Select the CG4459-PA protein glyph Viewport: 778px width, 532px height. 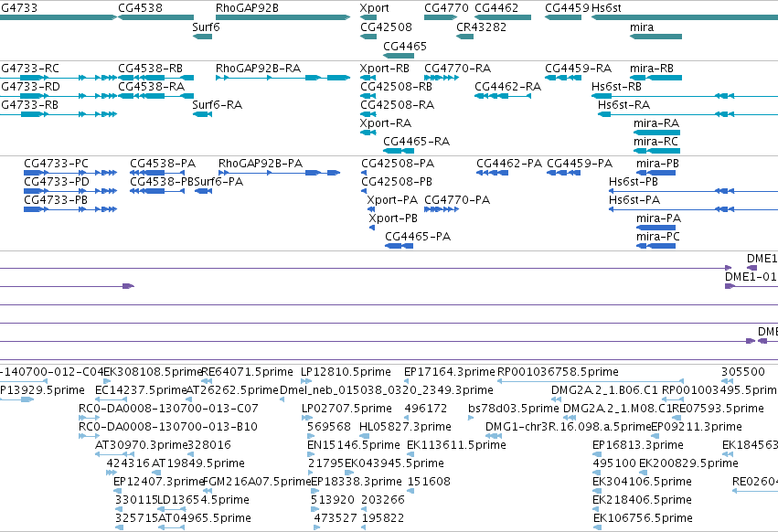click(x=564, y=173)
